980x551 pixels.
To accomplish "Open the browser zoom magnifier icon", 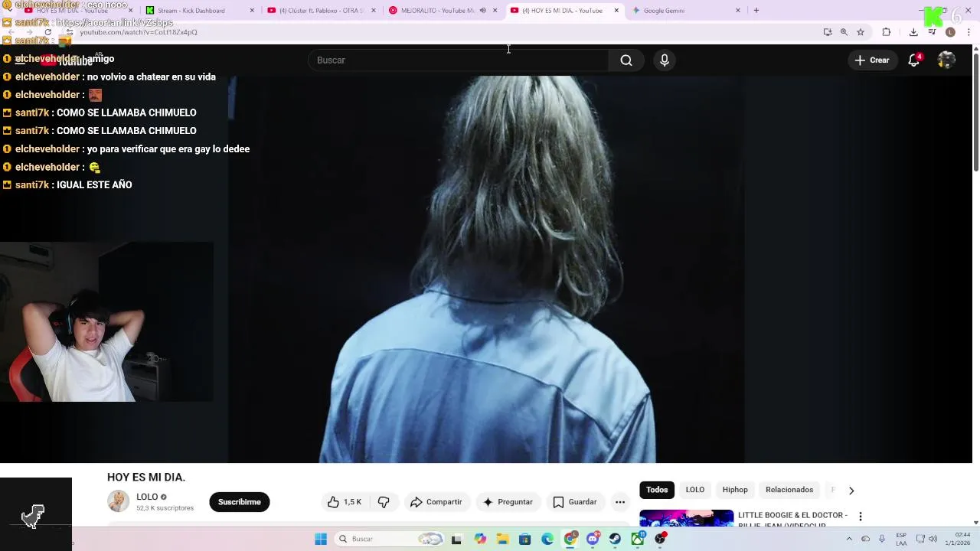I will (844, 32).
